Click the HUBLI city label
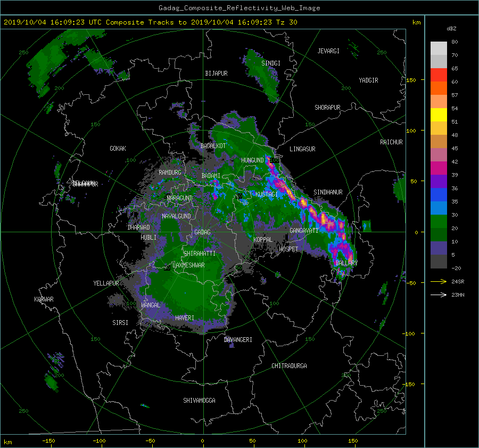479x448 pixels. pyautogui.click(x=148, y=238)
